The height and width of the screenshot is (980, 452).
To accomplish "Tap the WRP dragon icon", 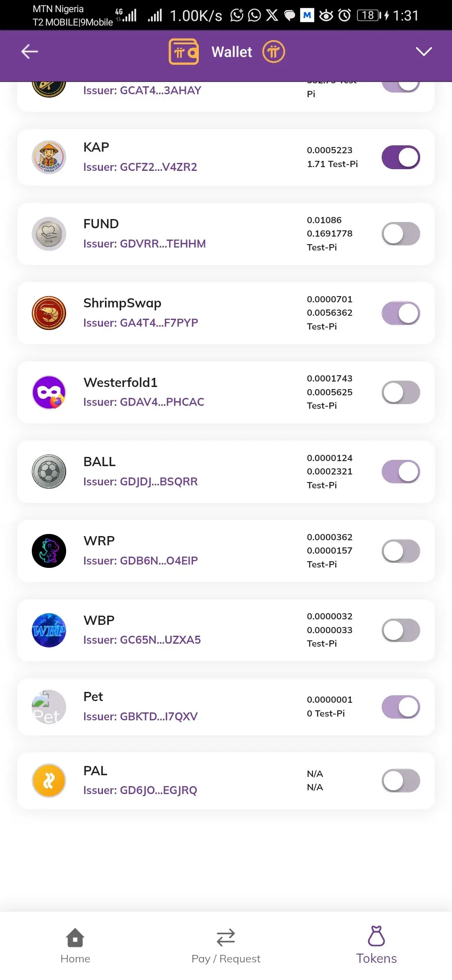I will click(x=49, y=551).
